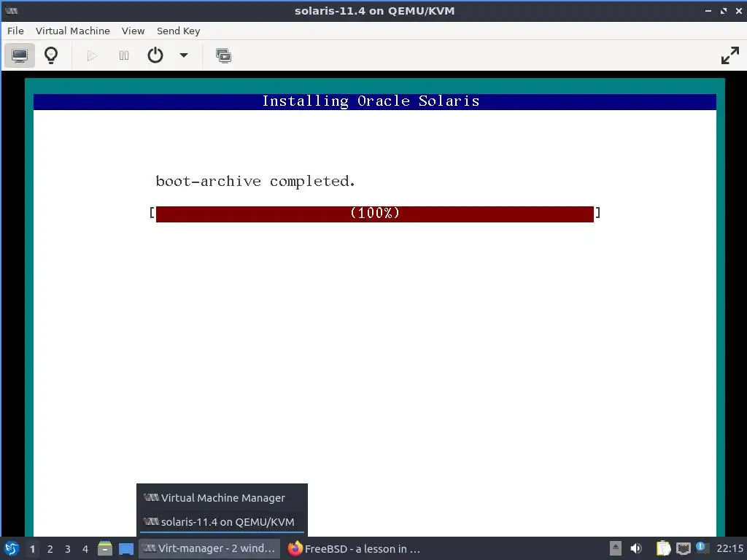The height and width of the screenshot is (560, 747).
Task: Switch to workspace 3
Action: [x=68, y=549]
